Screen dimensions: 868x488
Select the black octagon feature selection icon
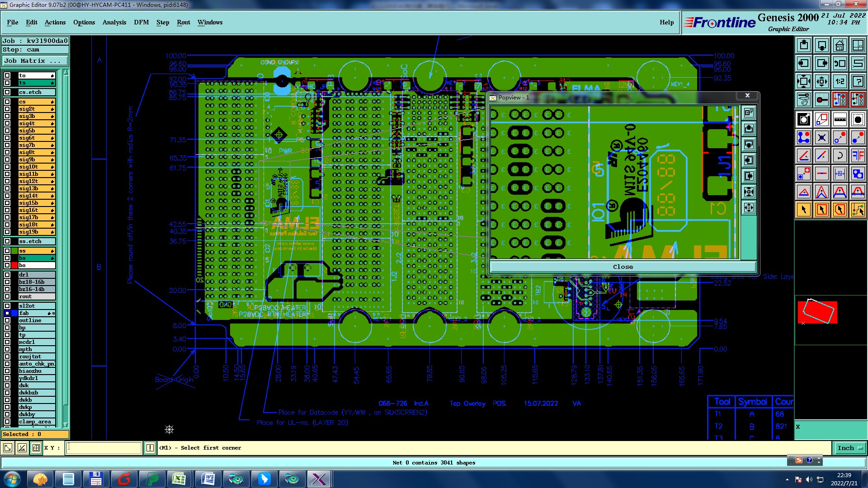point(858,119)
